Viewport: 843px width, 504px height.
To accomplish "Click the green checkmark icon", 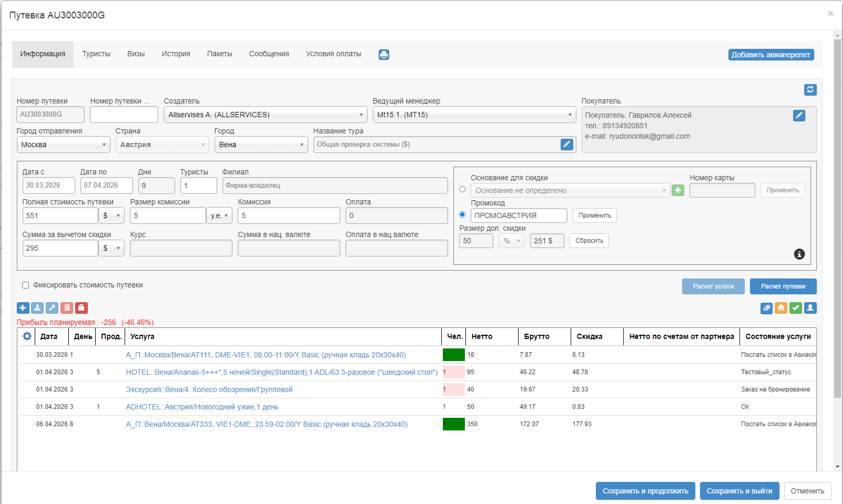I will tap(796, 308).
